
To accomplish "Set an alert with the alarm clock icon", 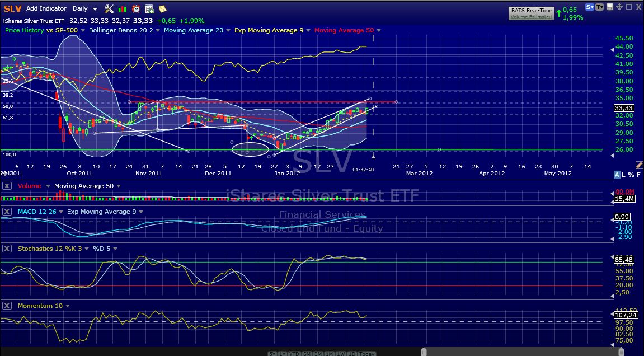I will (x=136, y=8).
